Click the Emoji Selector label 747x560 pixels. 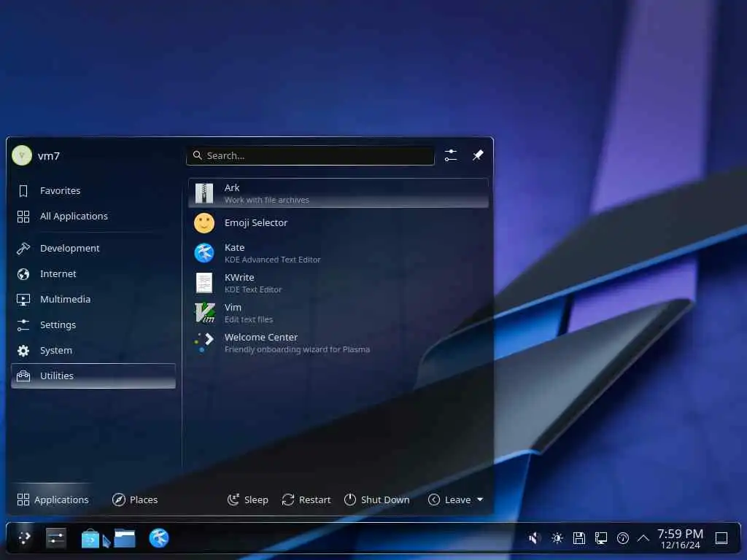click(x=256, y=223)
